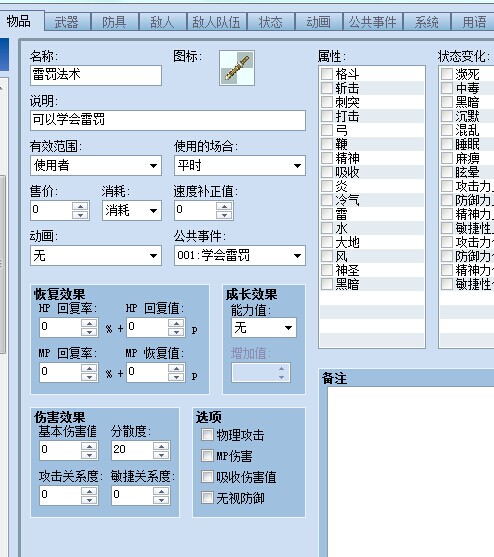Check the 风 attribute
The height and width of the screenshot is (557, 494).
326,256
